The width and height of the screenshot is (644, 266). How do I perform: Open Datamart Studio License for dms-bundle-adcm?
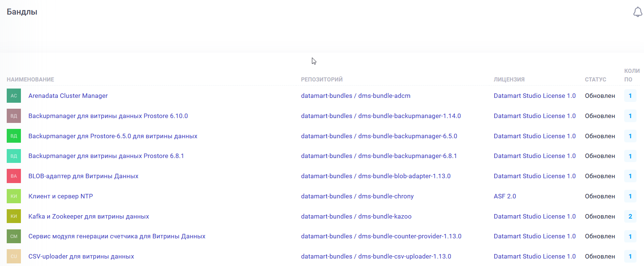pyautogui.click(x=535, y=96)
